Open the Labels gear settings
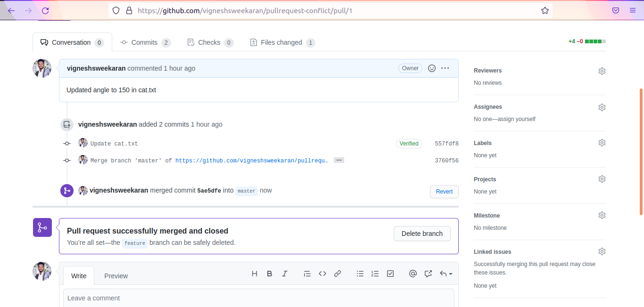The height and width of the screenshot is (307, 644). (602, 143)
